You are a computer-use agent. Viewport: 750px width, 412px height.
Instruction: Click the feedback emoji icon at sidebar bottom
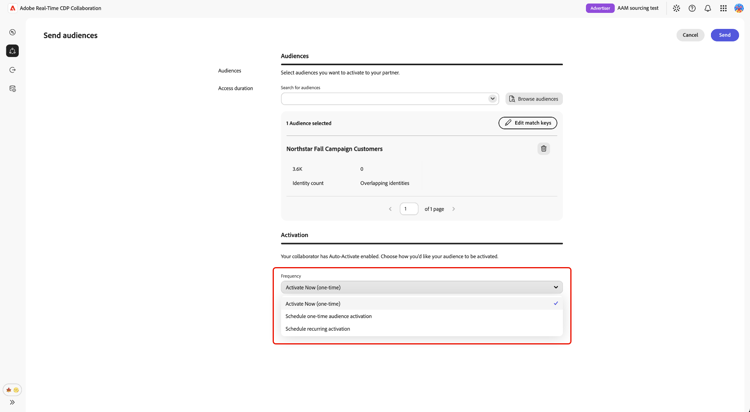click(12, 390)
